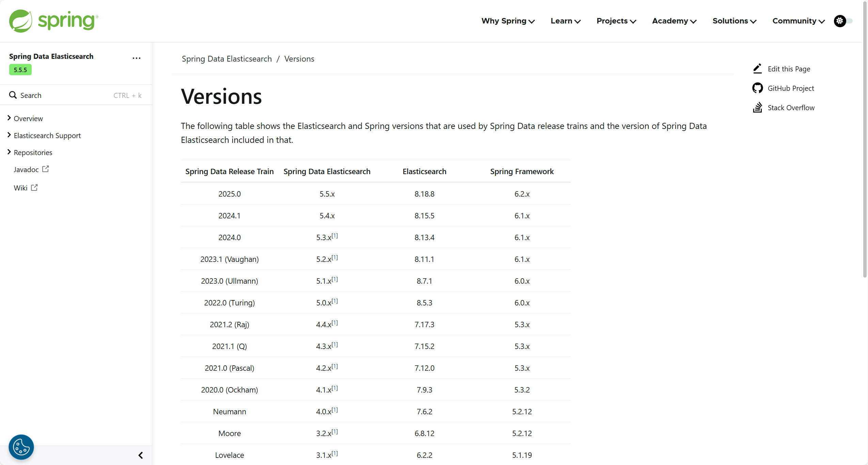The width and height of the screenshot is (868, 465).
Task: Click the 5.5.5 version badge
Action: pyautogui.click(x=20, y=70)
